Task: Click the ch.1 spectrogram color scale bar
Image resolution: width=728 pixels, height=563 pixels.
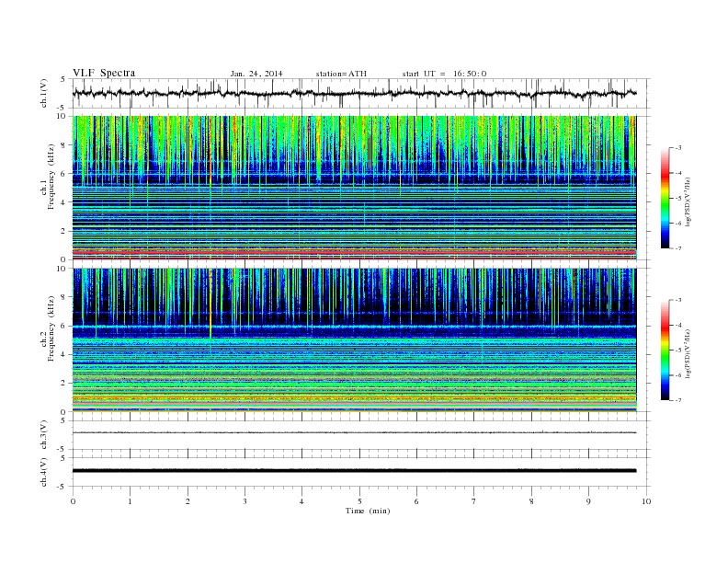Action: point(665,198)
